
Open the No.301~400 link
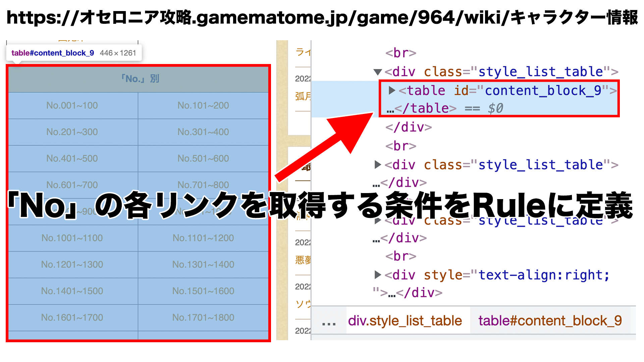coord(203,132)
